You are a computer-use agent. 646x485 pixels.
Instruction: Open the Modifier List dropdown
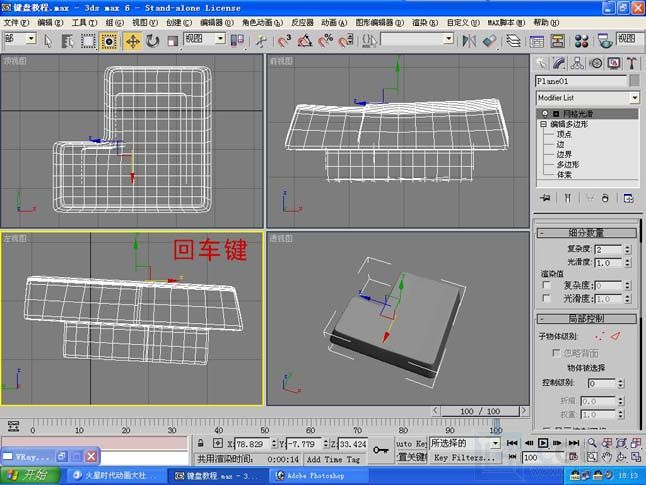[587, 98]
